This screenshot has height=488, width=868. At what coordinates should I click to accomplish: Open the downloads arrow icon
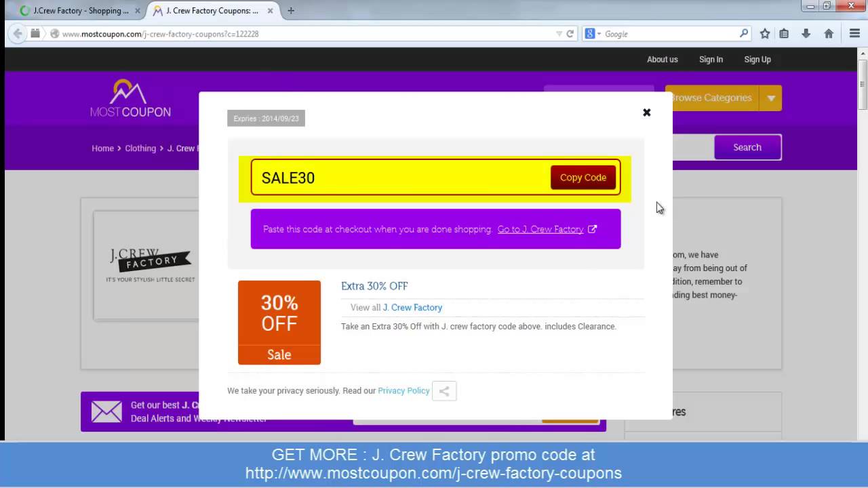[806, 33]
